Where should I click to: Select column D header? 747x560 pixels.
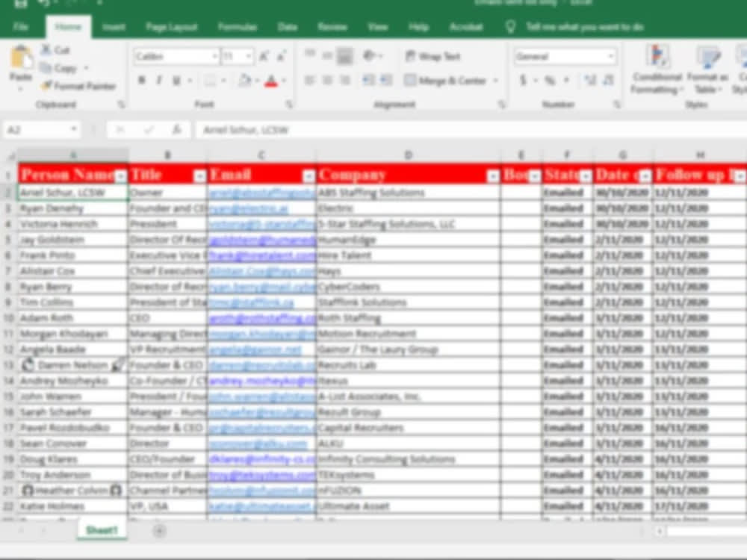pyautogui.click(x=409, y=155)
